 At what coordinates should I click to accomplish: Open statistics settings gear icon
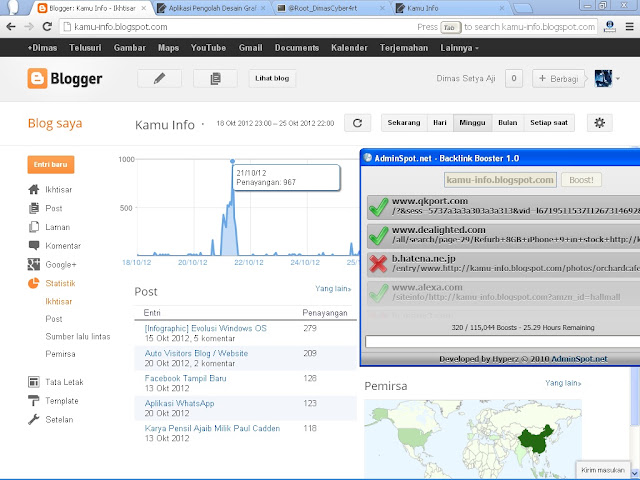coord(600,123)
